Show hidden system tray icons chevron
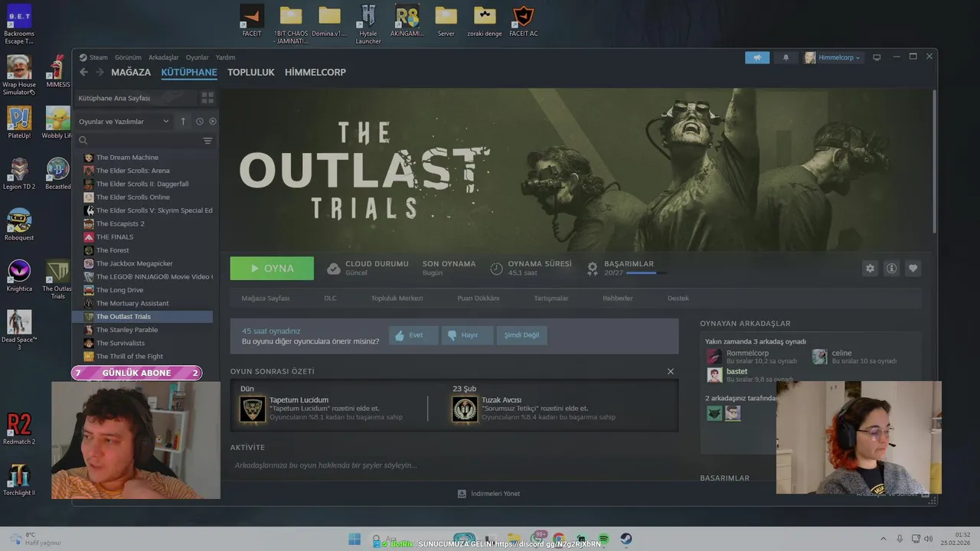Viewport: 980px width, 551px height. tap(883, 539)
